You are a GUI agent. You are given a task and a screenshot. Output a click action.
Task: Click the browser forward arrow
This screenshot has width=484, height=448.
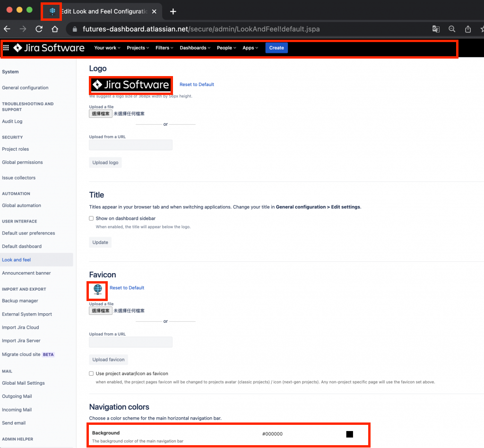(23, 29)
